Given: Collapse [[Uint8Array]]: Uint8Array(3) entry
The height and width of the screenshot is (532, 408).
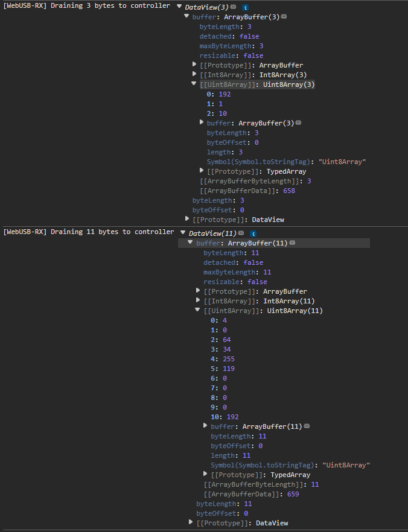Looking at the screenshot, I should pyautogui.click(x=194, y=84).
